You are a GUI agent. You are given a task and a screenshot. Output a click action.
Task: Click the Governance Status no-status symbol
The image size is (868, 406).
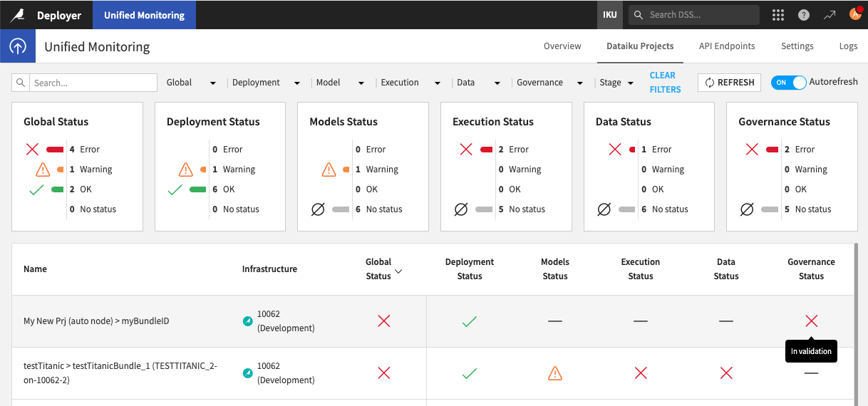tap(747, 209)
